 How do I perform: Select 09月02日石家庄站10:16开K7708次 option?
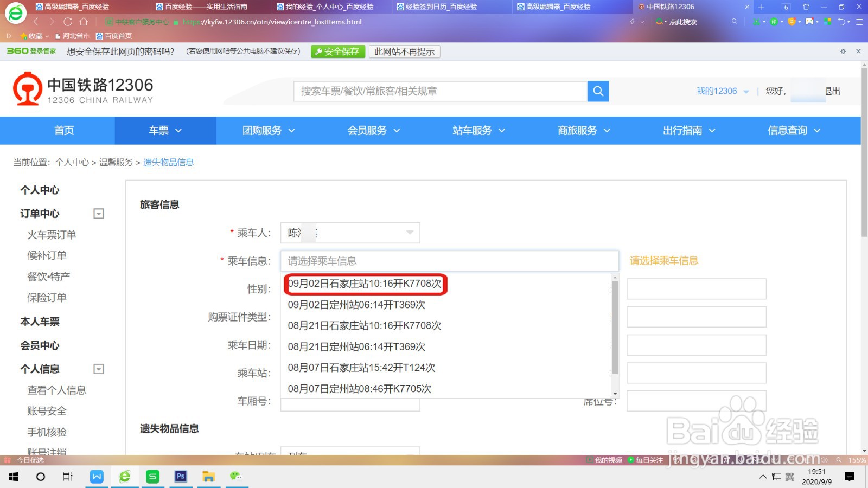coord(365,284)
